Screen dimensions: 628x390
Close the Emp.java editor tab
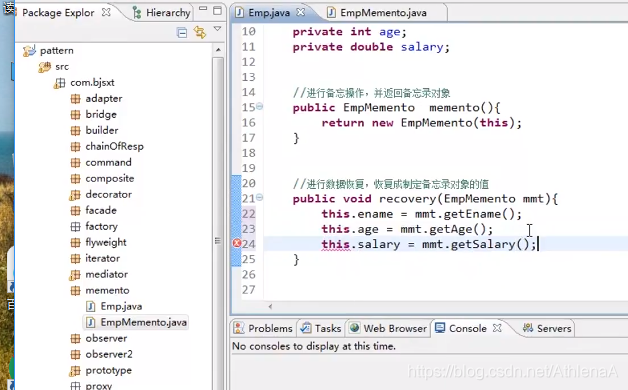pos(300,12)
